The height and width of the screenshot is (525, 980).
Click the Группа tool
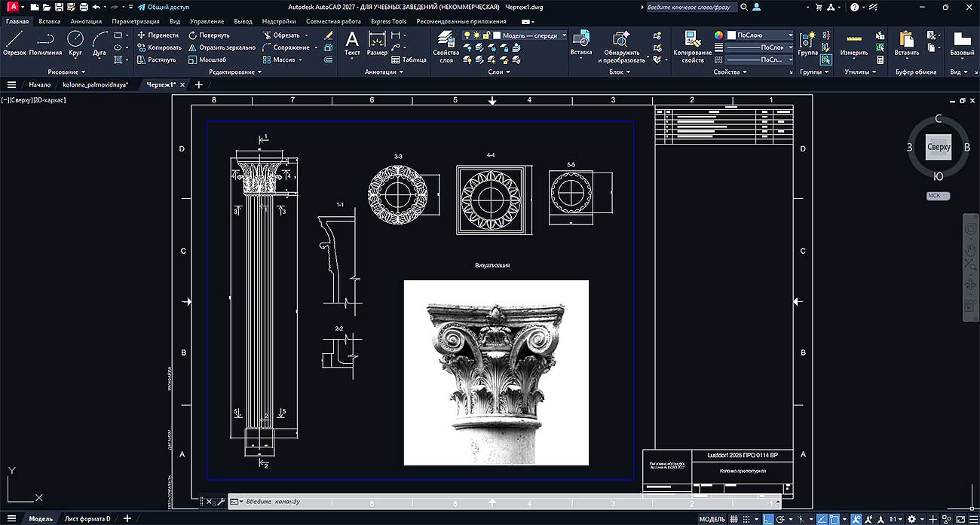[807, 43]
